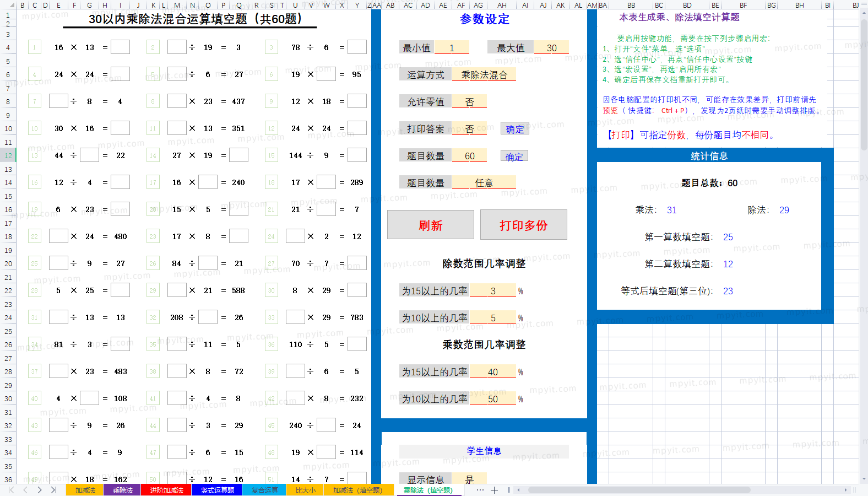This screenshot has height=496, width=868.
Task: Click vertical scrollbar down arrow
Action: click(x=864, y=479)
